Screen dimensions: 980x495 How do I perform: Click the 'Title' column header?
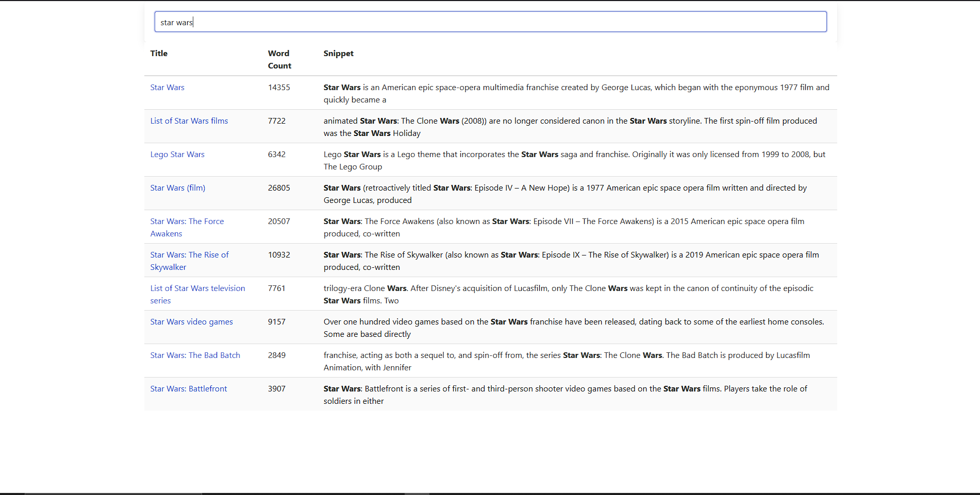[159, 54]
